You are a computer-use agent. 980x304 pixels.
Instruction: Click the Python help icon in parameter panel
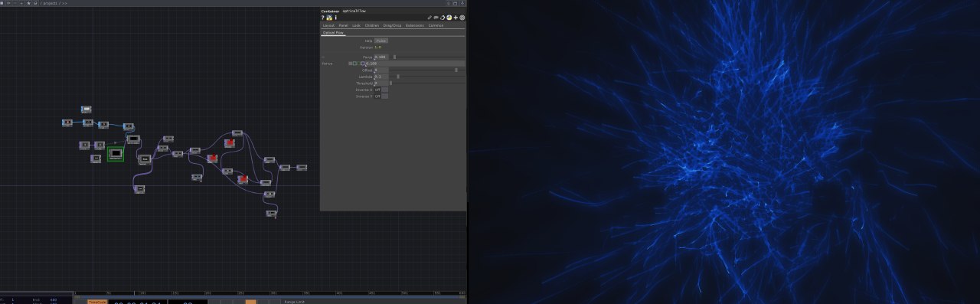pyautogui.click(x=329, y=18)
